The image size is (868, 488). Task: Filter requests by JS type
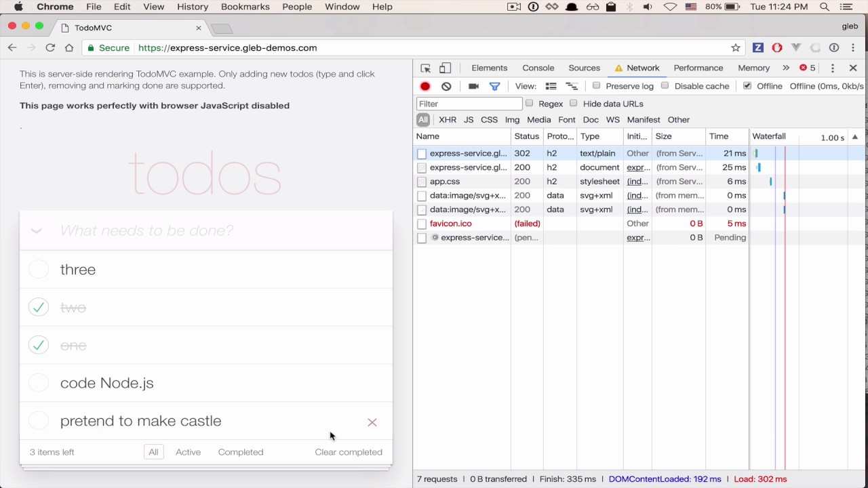click(469, 120)
